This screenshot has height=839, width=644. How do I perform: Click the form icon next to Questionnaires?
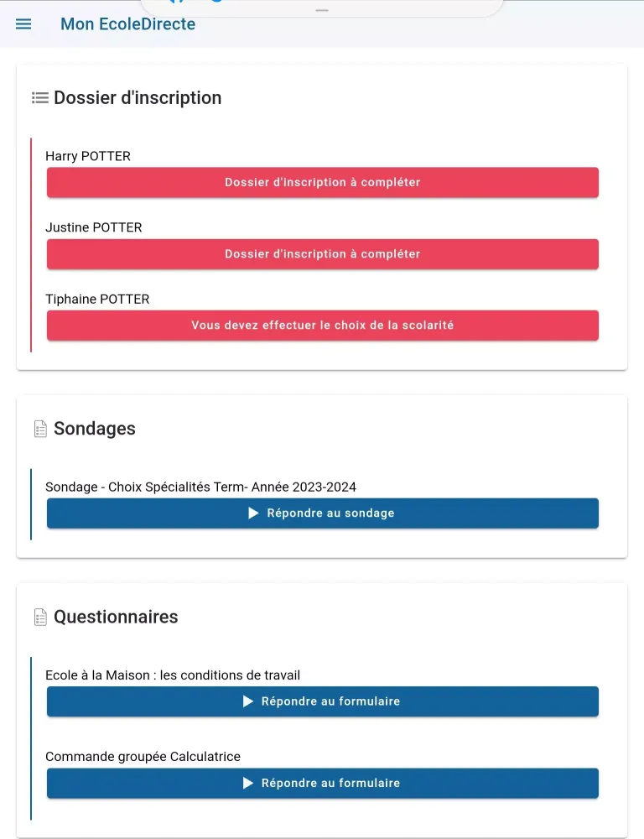[40, 618]
